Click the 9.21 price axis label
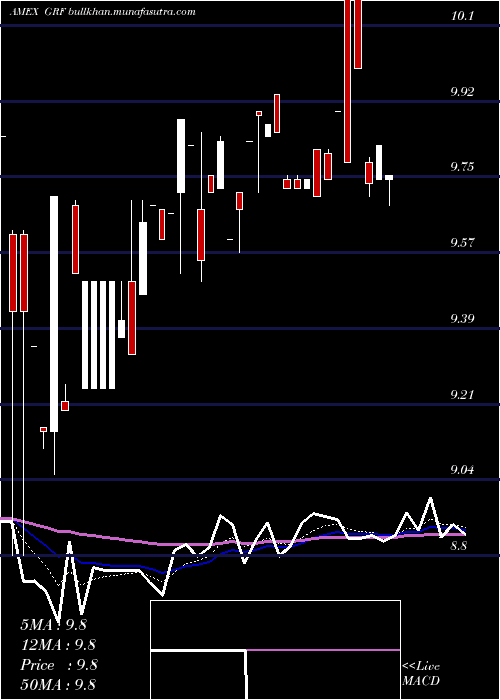This screenshot has width=500, height=700. coord(462,395)
